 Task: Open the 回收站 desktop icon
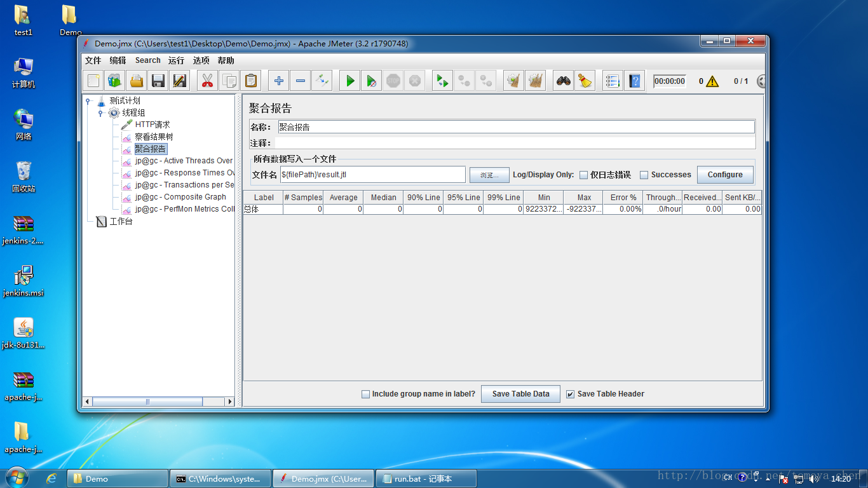coord(24,177)
